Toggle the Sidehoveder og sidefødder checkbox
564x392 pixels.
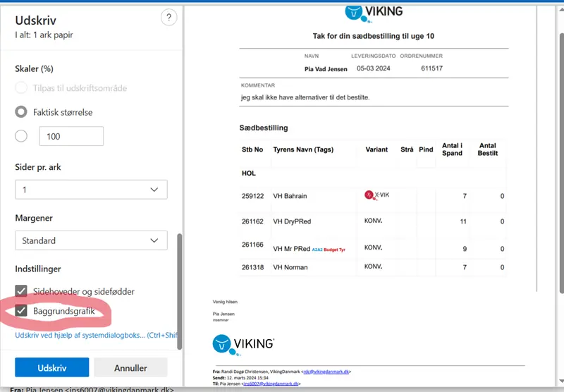tap(21, 291)
